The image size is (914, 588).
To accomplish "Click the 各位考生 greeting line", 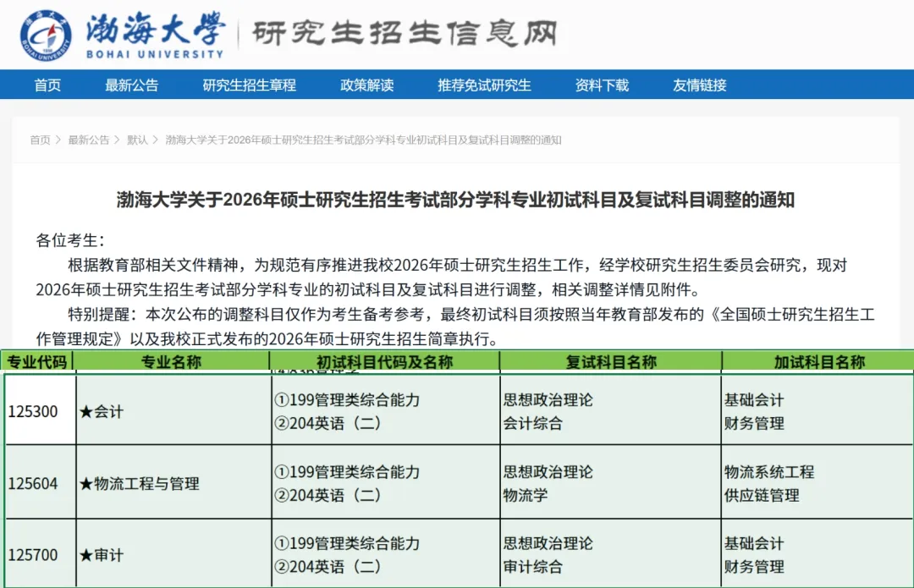I will pyautogui.click(x=70, y=240).
